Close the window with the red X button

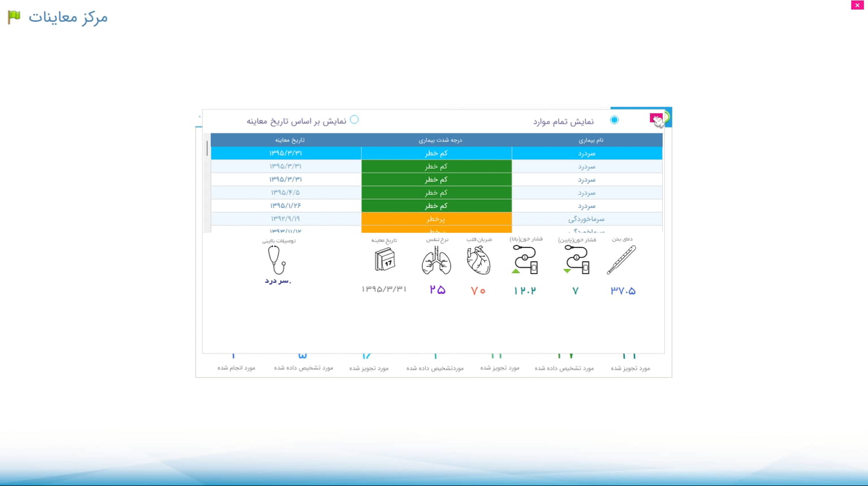(x=857, y=5)
